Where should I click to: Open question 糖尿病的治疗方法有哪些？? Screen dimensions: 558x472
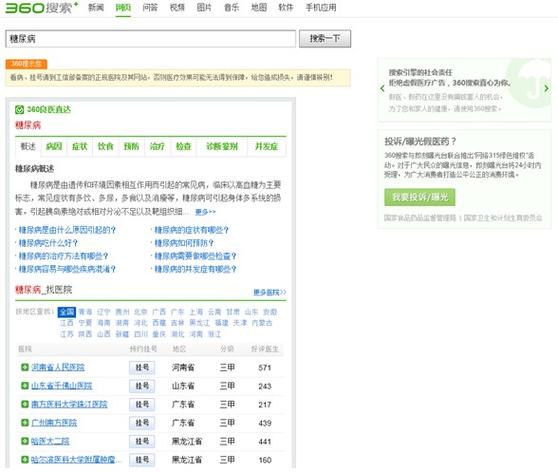tap(63, 256)
